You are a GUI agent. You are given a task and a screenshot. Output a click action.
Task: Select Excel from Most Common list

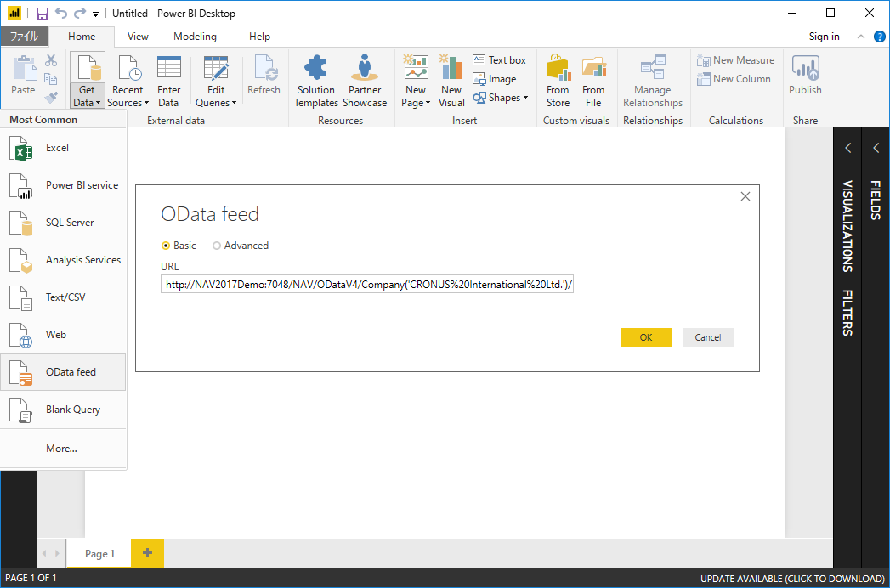click(x=63, y=148)
